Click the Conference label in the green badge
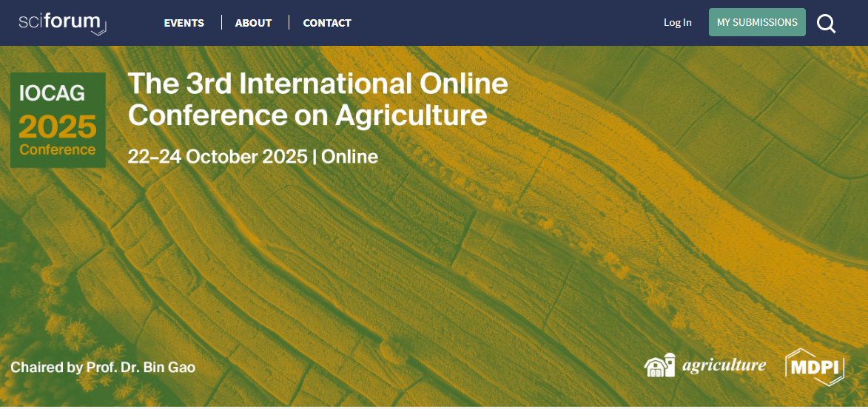 [58, 149]
